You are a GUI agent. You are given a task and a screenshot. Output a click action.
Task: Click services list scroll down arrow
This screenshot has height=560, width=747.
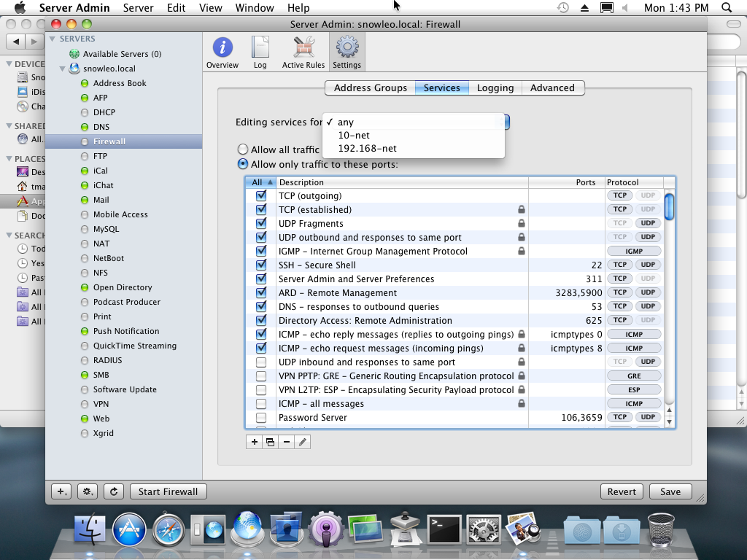pos(670,421)
